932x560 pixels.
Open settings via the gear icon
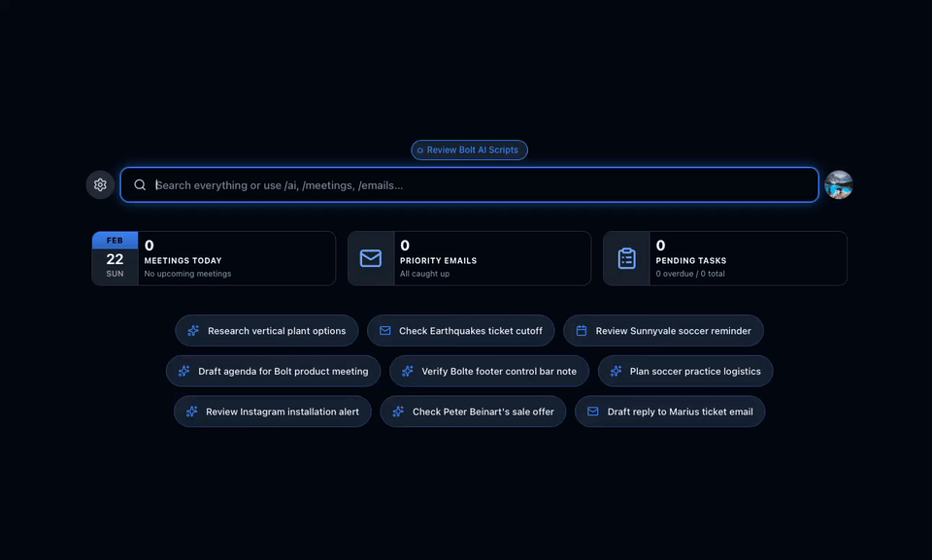click(100, 184)
